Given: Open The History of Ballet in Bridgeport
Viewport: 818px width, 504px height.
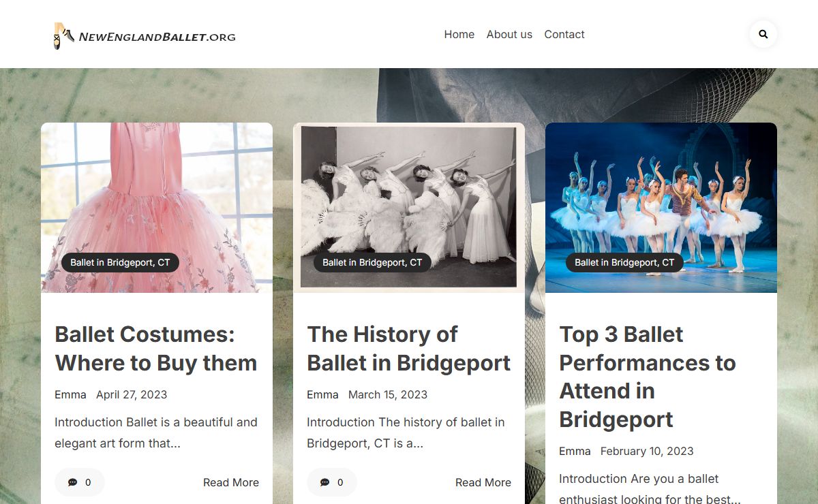Looking at the screenshot, I should (408, 349).
